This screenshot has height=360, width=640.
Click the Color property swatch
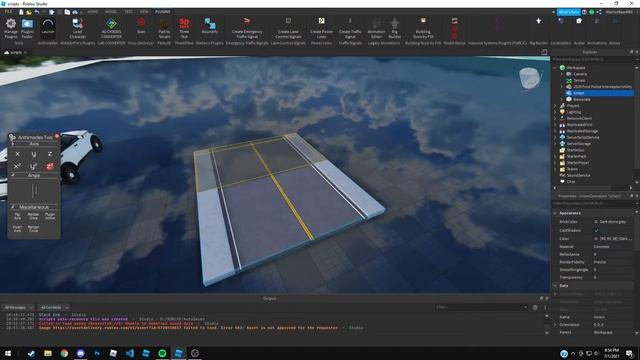tap(596, 238)
